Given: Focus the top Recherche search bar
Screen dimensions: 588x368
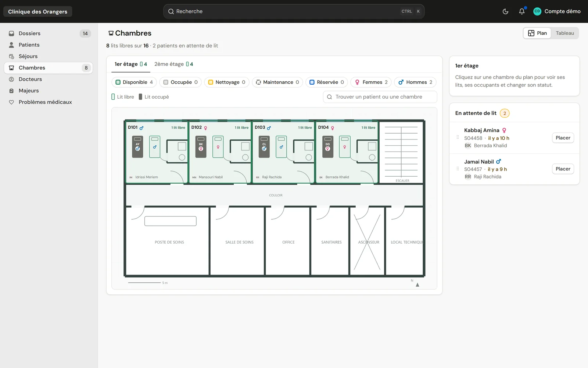Looking at the screenshot, I should (294, 11).
